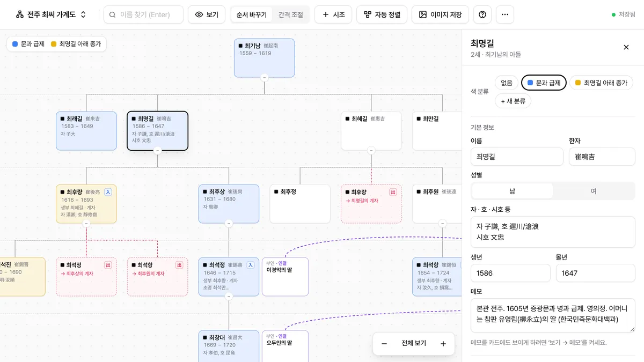Click the 전체 보기 fit-all button
644x362 pixels.
[414, 344]
